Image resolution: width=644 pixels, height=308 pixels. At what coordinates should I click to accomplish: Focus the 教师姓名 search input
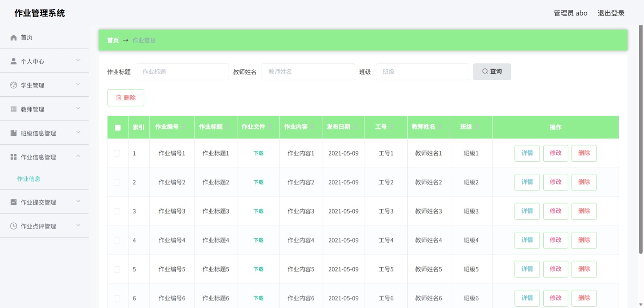click(308, 72)
